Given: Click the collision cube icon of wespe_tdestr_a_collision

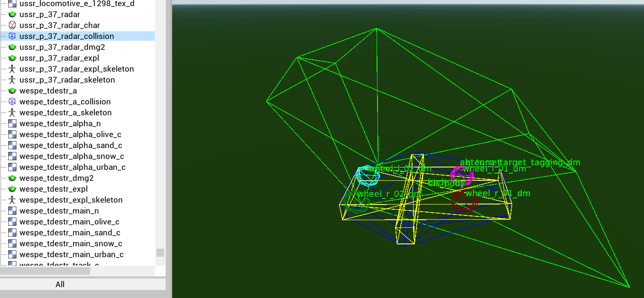Looking at the screenshot, I should tap(12, 102).
